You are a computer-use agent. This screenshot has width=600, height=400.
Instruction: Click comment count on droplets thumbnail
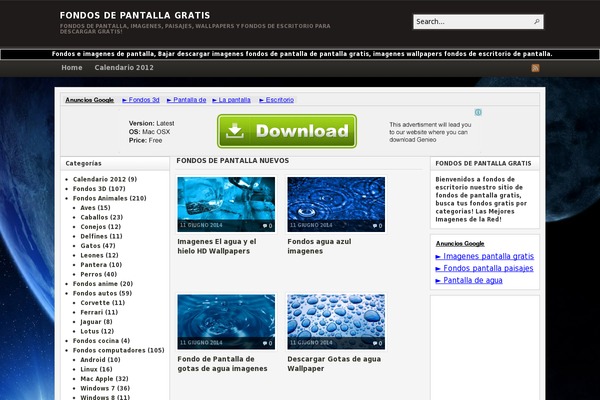(x=377, y=343)
